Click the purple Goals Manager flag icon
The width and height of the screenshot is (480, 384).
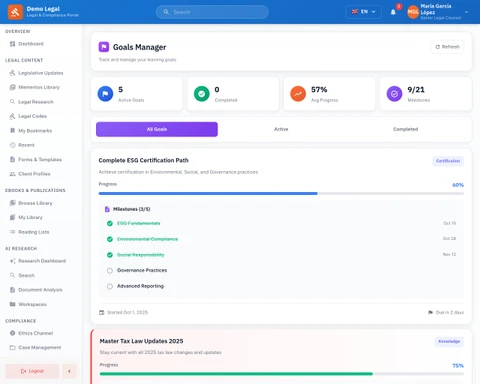(104, 47)
